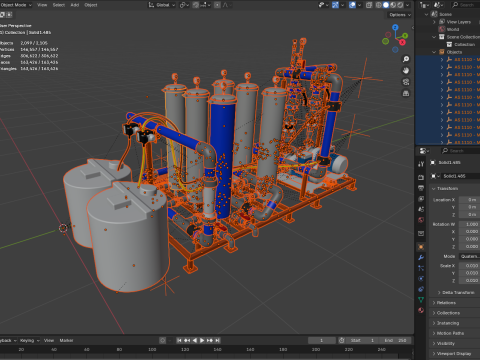
Task: Collapse the Objects collection in outliner
Action: tap(434, 52)
